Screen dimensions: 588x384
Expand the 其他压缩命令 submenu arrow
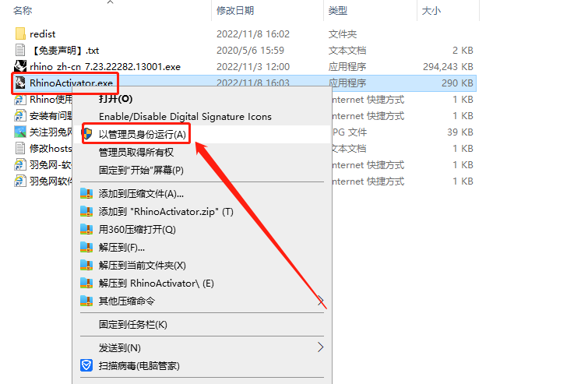tap(321, 301)
